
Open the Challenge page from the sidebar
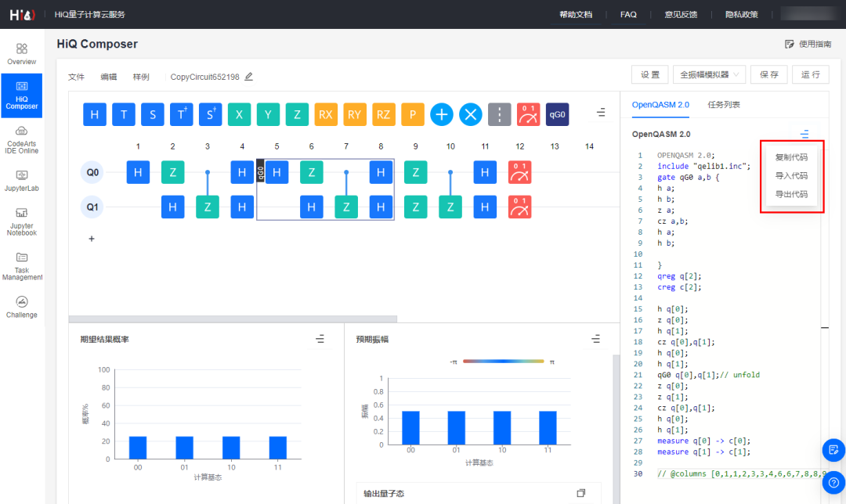tap(22, 307)
